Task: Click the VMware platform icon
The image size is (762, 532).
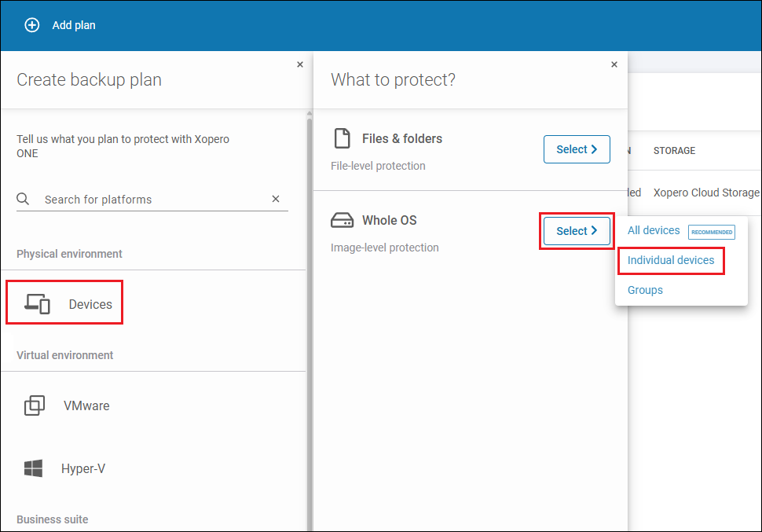Action: coord(35,405)
